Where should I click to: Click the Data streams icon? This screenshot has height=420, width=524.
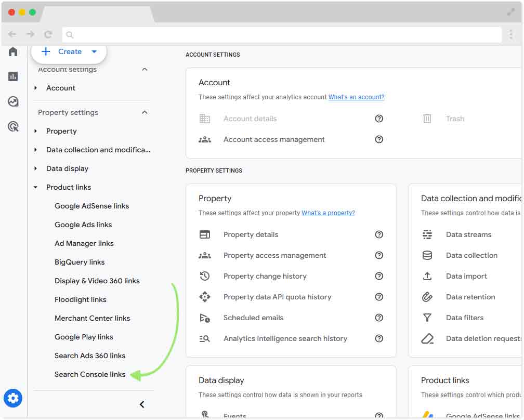point(427,234)
